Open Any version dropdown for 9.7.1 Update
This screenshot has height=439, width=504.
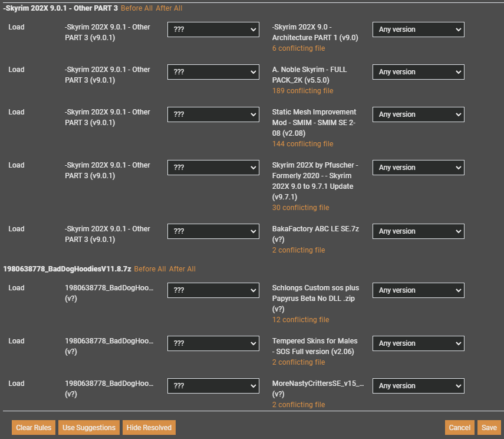418,168
